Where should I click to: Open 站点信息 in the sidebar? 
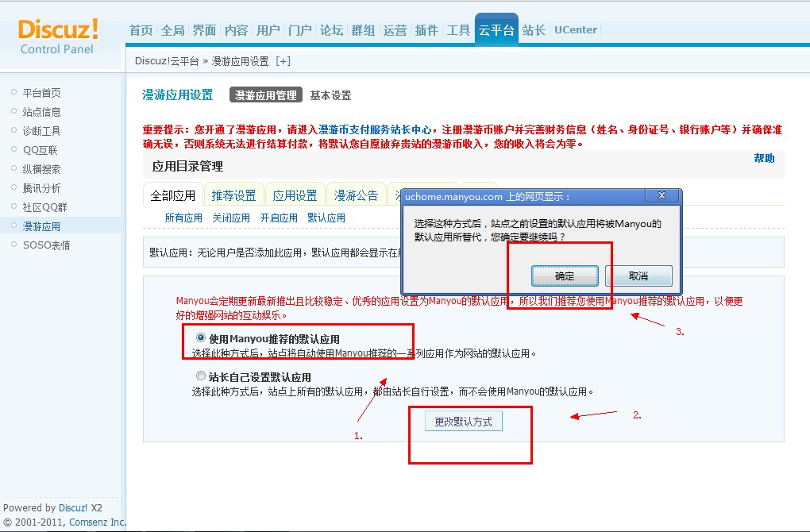coord(42,112)
